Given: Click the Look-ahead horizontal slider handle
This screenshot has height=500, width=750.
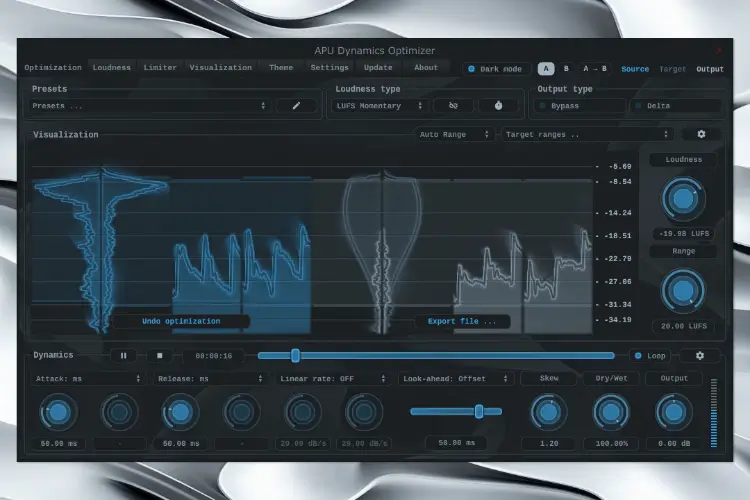Looking at the screenshot, I should [x=480, y=411].
